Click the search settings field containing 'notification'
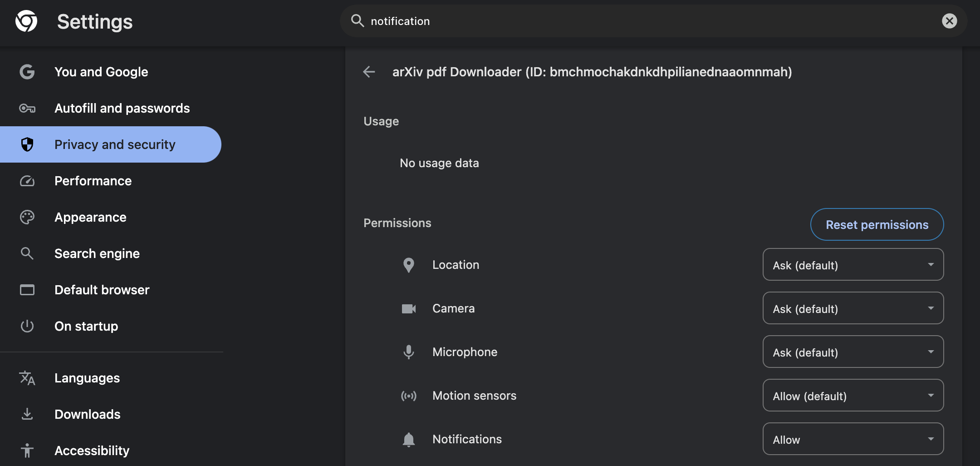980x466 pixels. pyautogui.click(x=653, y=21)
